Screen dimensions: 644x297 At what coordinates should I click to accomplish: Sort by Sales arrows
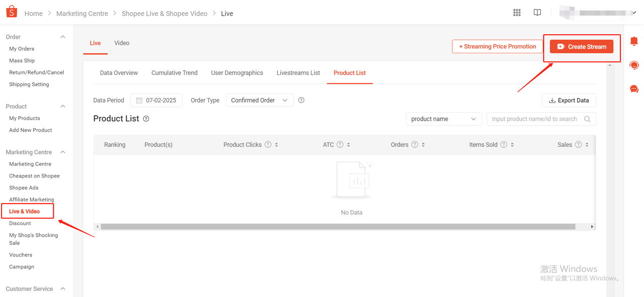click(587, 145)
